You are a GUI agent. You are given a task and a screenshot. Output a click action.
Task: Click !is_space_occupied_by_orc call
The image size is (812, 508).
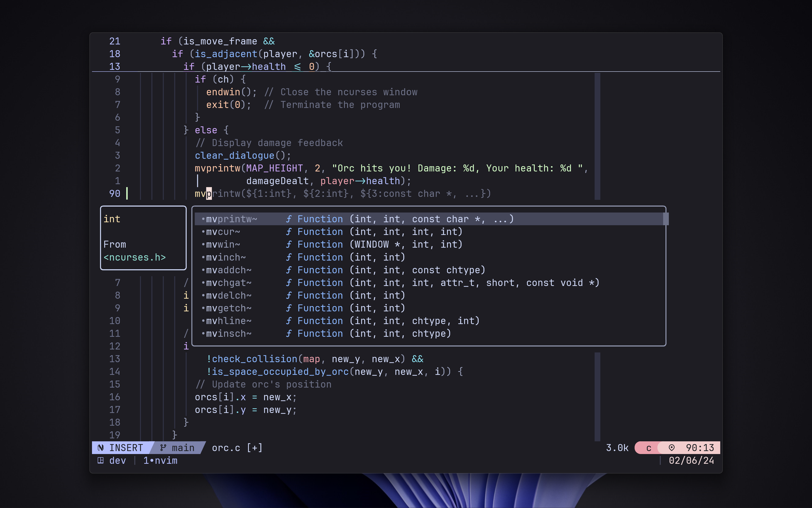click(x=335, y=372)
